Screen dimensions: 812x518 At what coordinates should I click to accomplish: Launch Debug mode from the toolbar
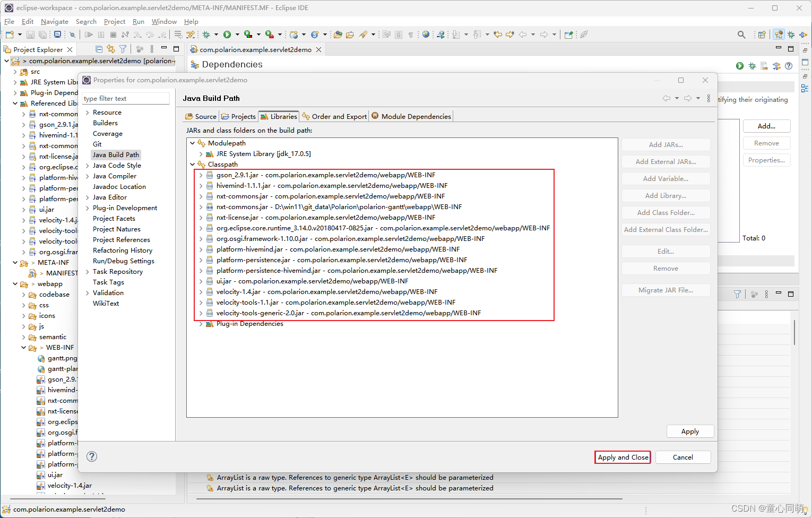coord(206,34)
